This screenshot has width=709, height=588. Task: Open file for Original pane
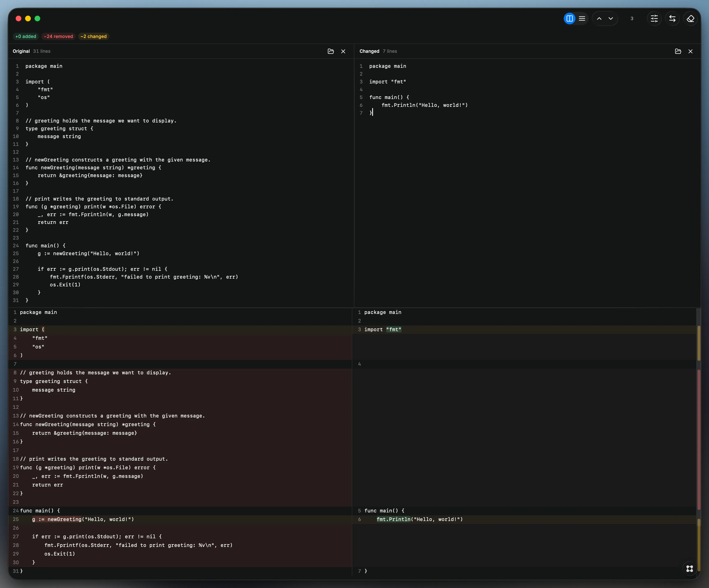pyautogui.click(x=331, y=51)
